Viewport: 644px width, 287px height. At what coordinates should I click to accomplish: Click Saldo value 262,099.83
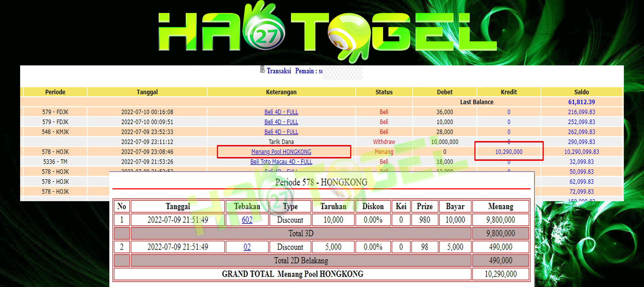point(581,132)
